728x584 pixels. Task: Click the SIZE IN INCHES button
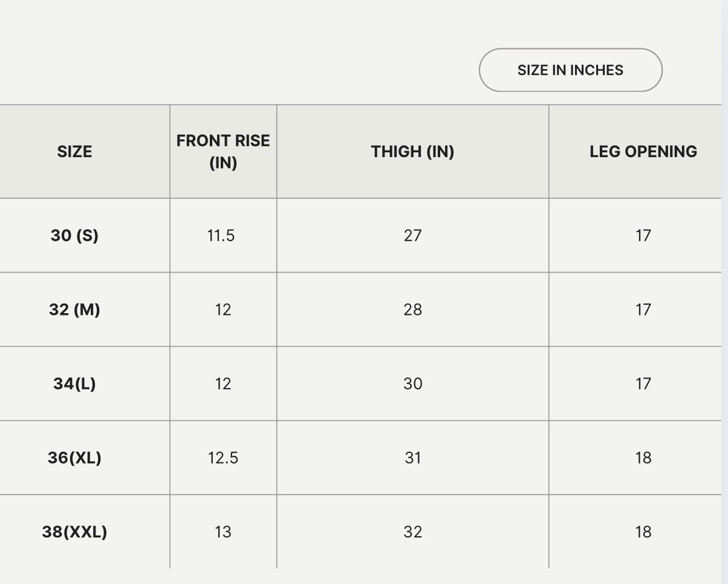(x=570, y=70)
